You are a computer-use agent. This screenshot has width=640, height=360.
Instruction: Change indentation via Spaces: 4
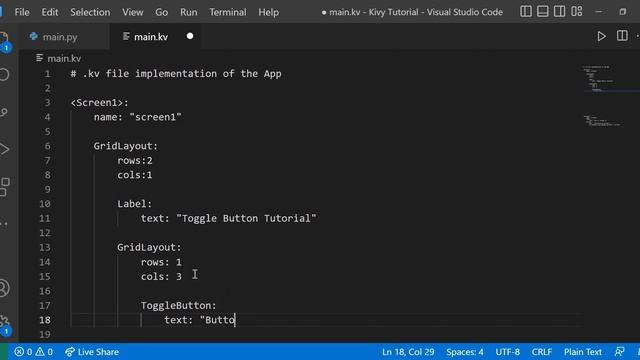[x=464, y=352]
